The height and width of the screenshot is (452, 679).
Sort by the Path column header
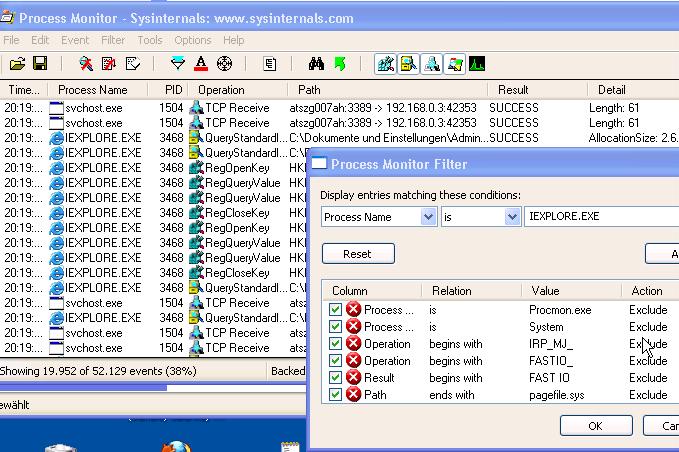[388, 90]
